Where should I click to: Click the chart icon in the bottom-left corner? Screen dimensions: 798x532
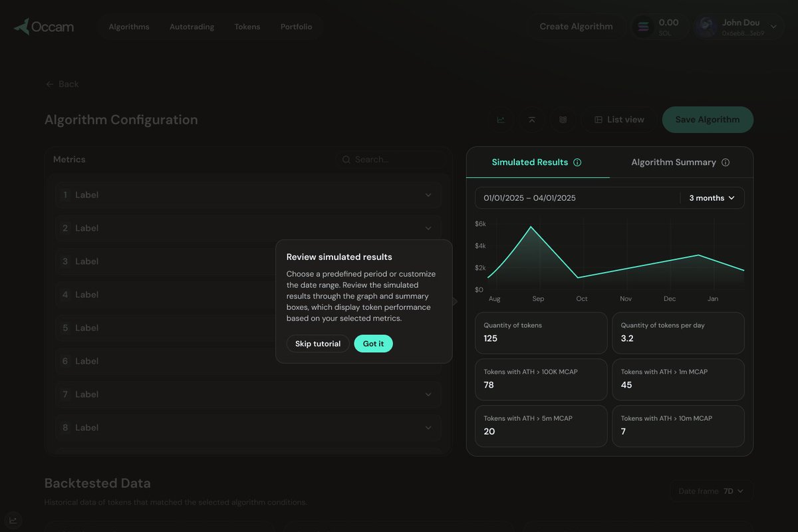[13, 520]
